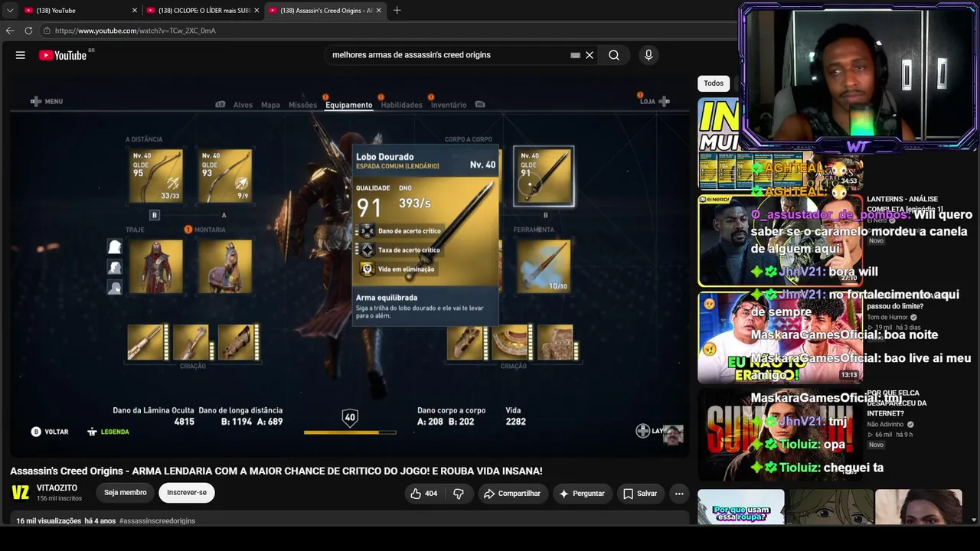Reload the current page
The image size is (980, 551).
pos(28,31)
